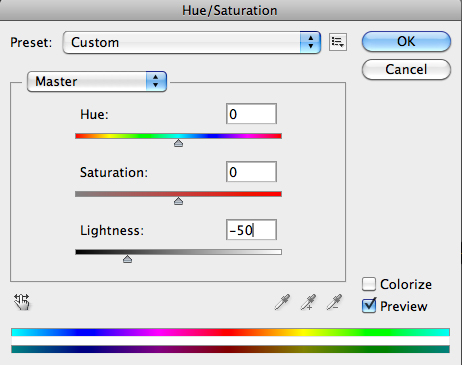Open the preset options menu icon
462x365 pixels.
pyautogui.click(x=338, y=42)
